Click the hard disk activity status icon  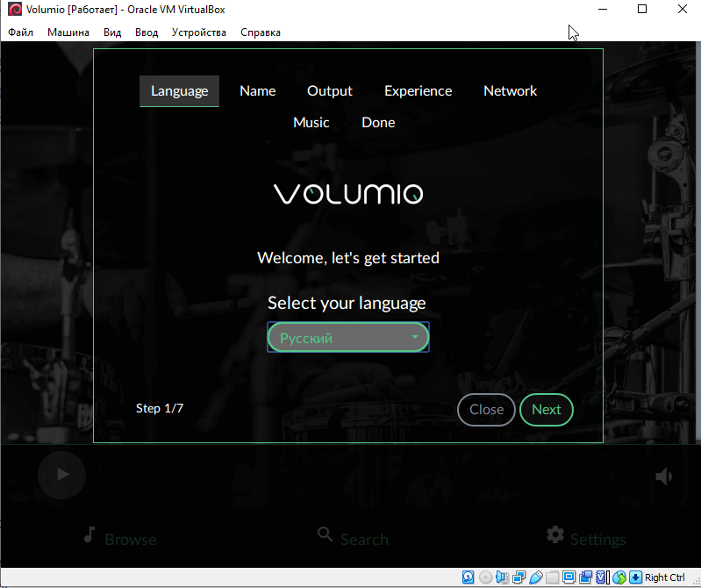pyautogui.click(x=469, y=577)
